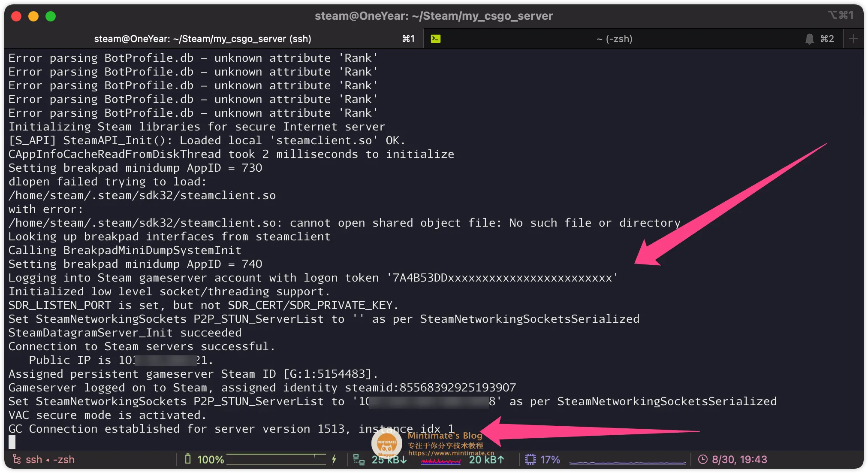
Task: Click the CPU chip icon
Action: tap(530, 460)
